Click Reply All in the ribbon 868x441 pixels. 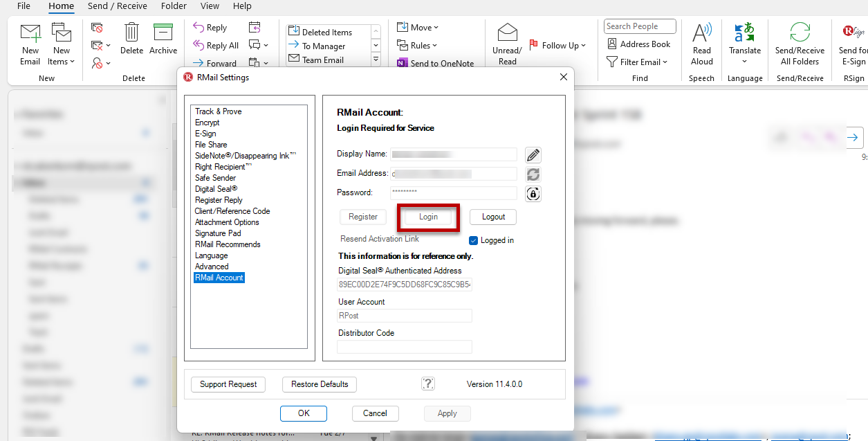(216, 46)
